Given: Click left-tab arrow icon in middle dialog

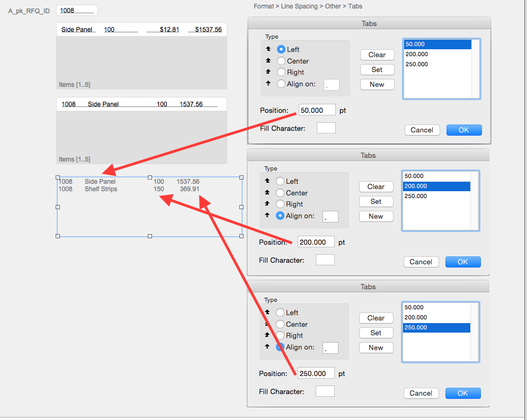Looking at the screenshot, I should 267,181.
